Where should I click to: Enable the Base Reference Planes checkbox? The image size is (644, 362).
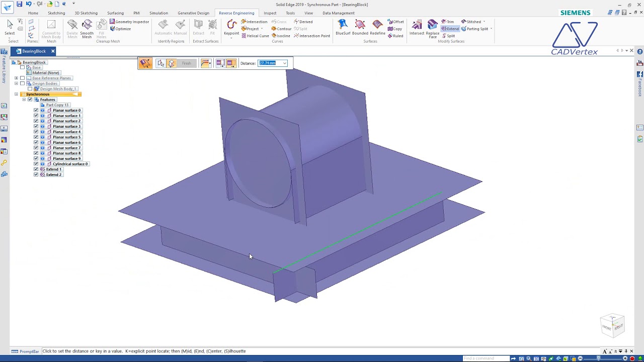22,78
